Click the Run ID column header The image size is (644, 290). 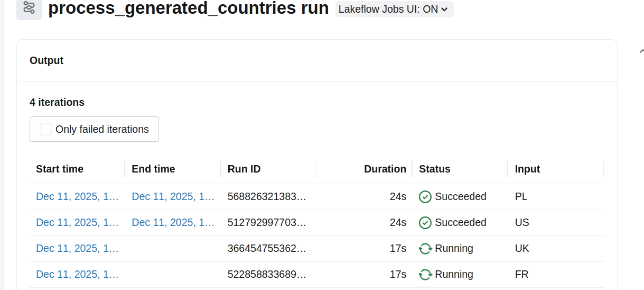click(x=244, y=169)
